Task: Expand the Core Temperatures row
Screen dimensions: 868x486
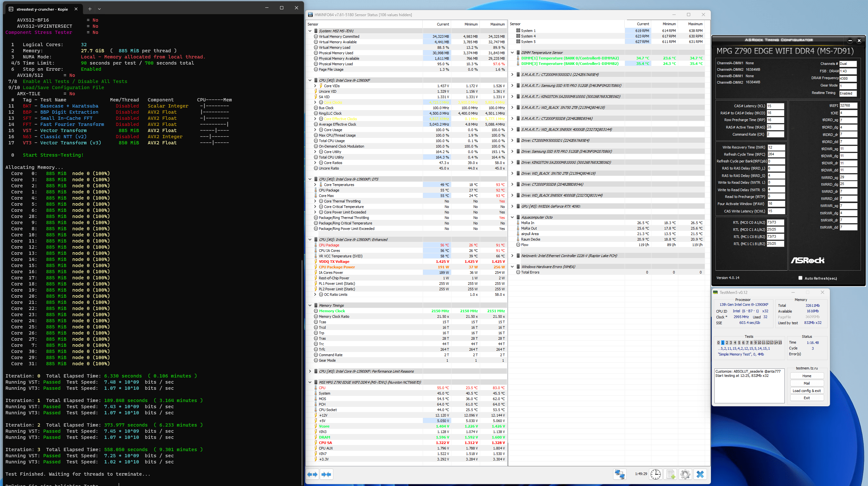Action: coord(315,185)
